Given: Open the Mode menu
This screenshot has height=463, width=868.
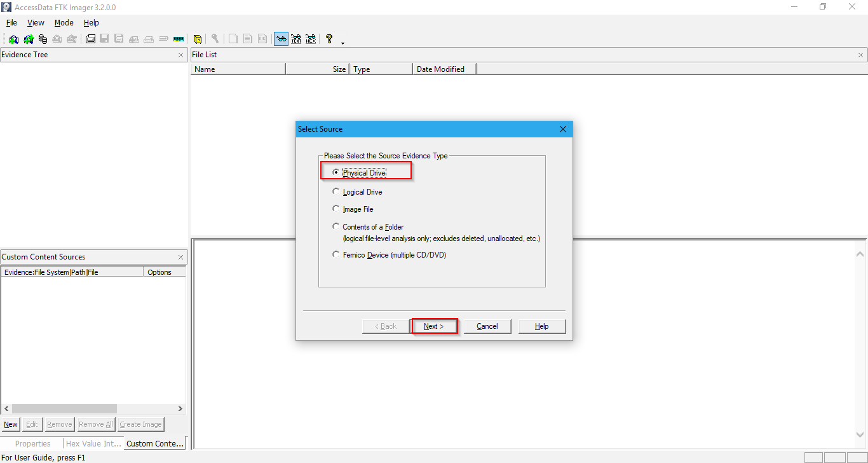Looking at the screenshot, I should tap(64, 22).
